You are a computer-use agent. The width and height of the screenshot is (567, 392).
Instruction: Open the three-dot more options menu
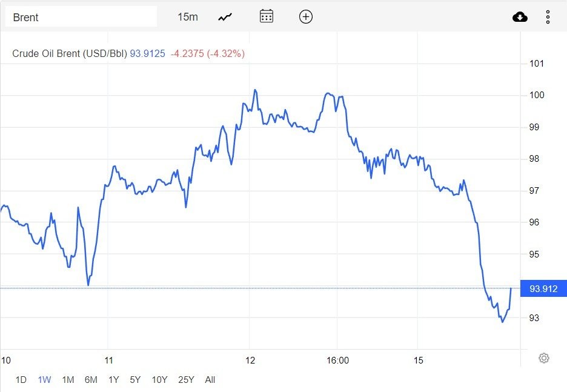[548, 17]
